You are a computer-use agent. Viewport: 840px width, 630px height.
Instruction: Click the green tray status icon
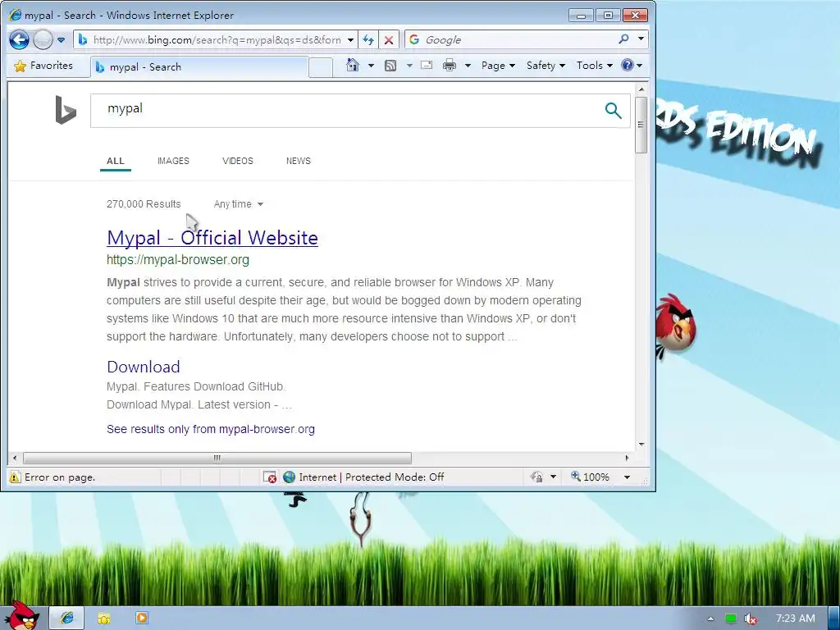731,619
